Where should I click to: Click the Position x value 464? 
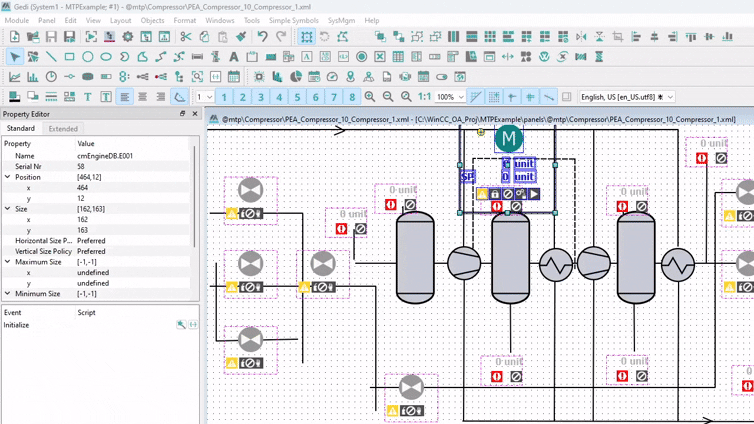coord(82,187)
